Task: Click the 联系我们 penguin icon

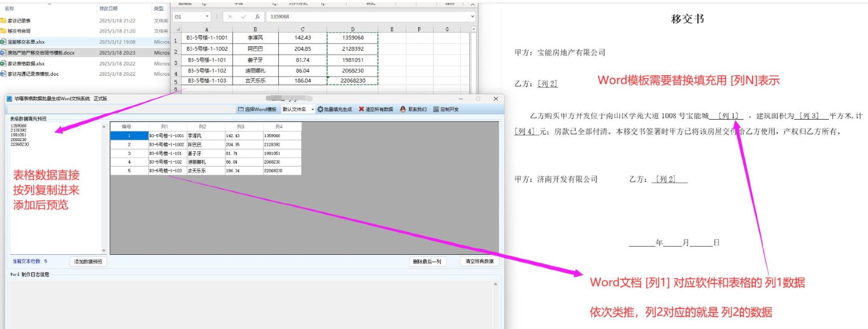Action: point(403,109)
